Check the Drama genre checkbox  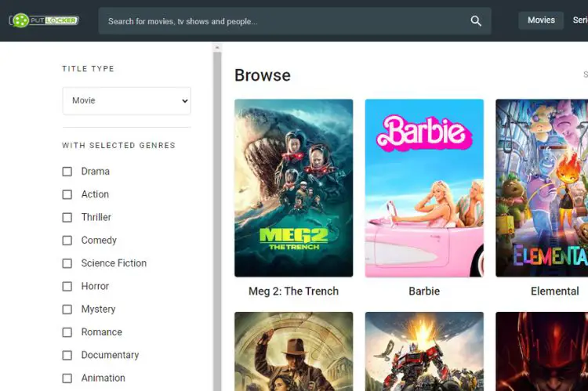tap(67, 172)
